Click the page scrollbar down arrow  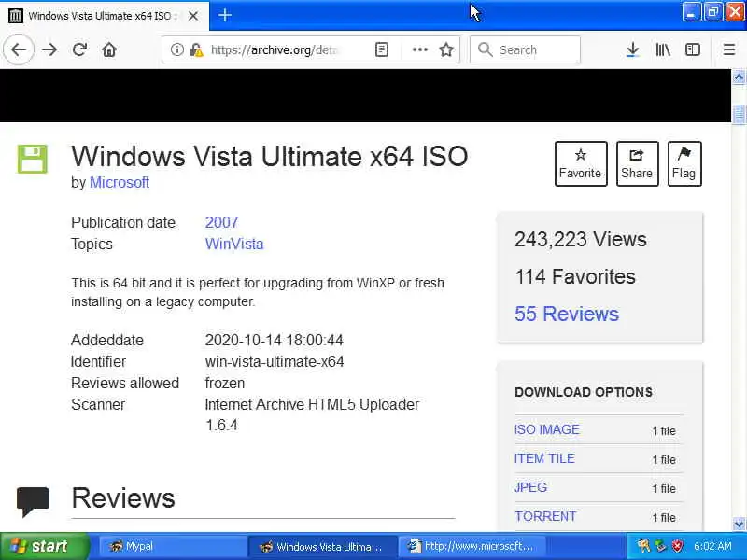pyautogui.click(x=739, y=525)
